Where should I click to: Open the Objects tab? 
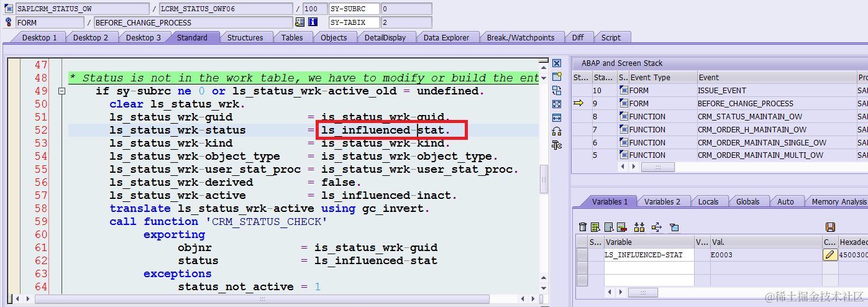point(334,37)
